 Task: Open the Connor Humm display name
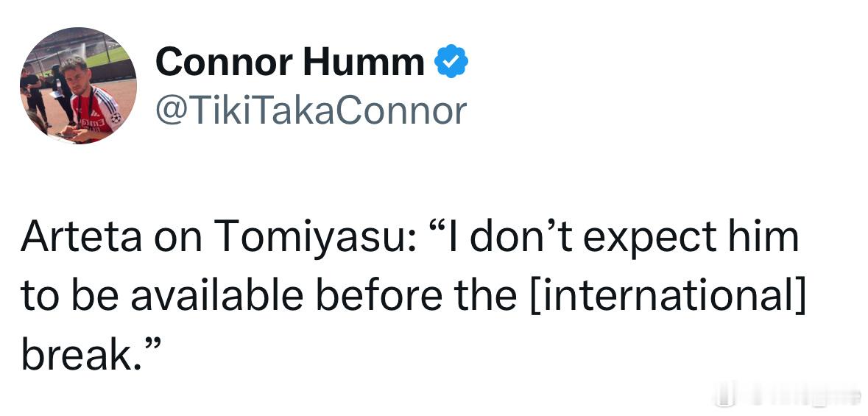click(x=290, y=61)
